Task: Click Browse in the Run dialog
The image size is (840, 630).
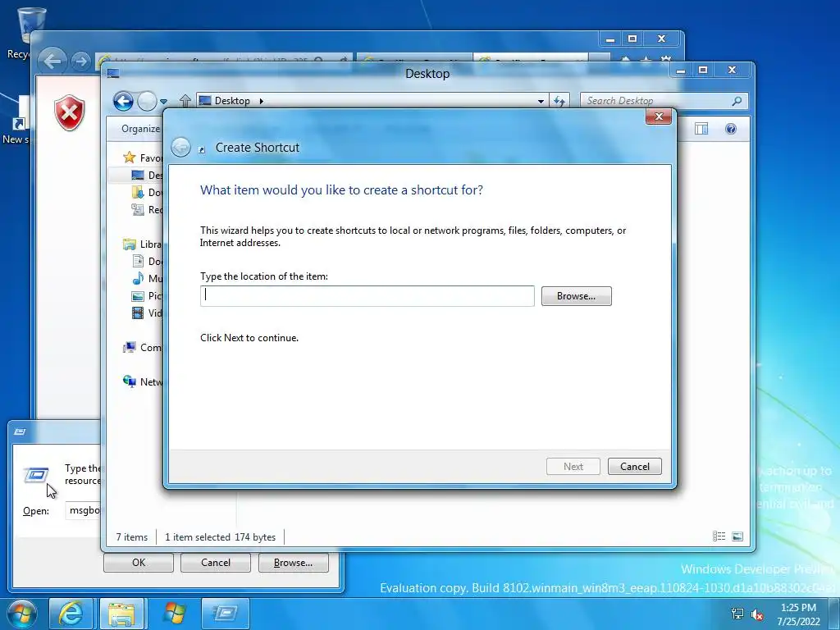Action: click(x=293, y=563)
